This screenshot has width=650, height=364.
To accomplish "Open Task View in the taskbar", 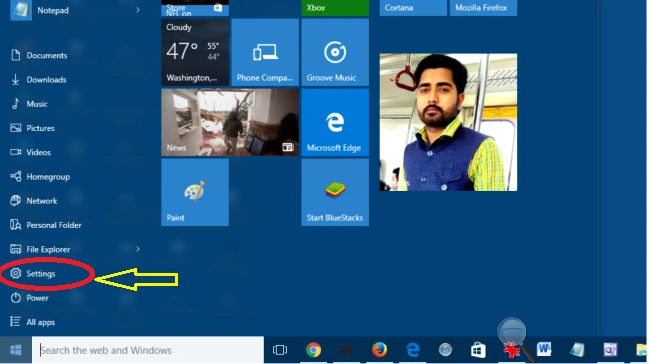I will pyautogui.click(x=280, y=350).
